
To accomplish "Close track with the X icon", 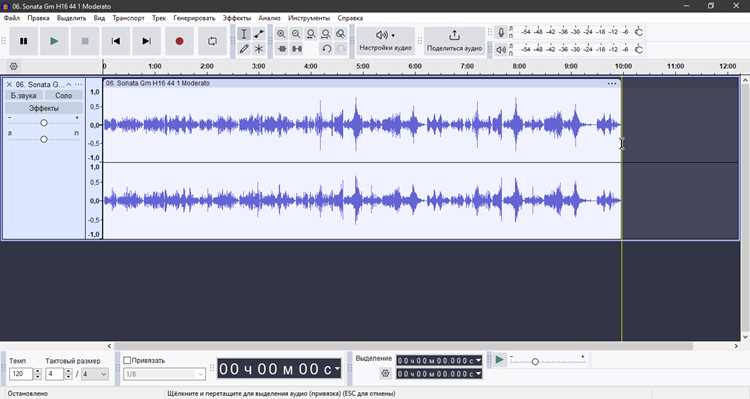I will (9, 84).
